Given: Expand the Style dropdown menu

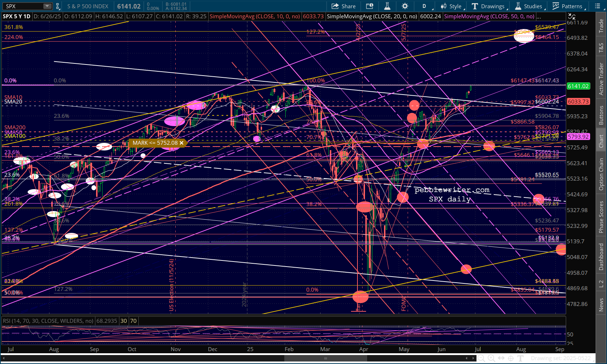Looking at the screenshot, I should 453,6.
